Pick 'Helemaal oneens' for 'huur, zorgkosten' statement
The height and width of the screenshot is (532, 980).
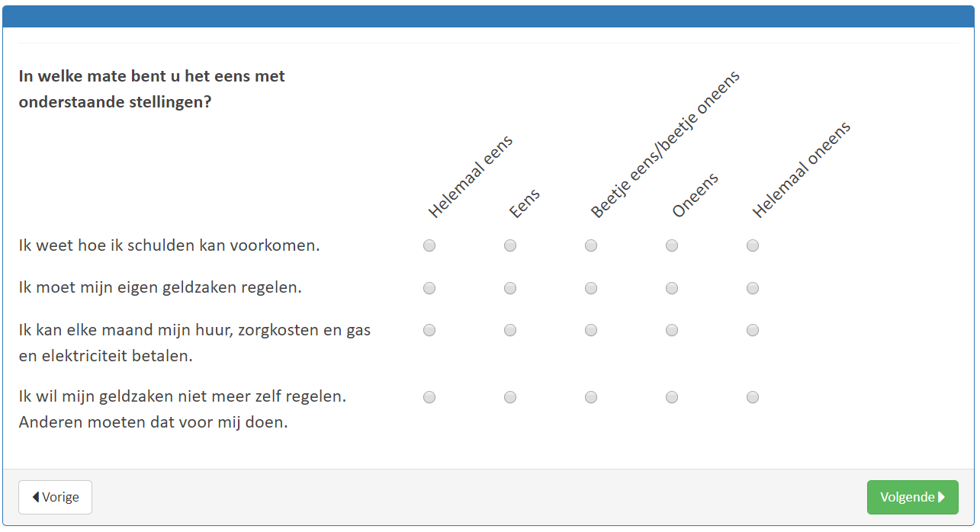(753, 330)
